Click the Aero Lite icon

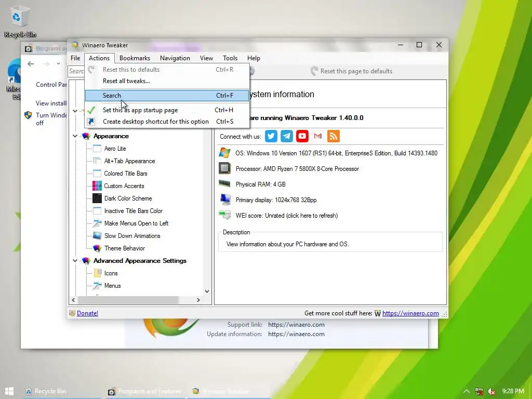click(97, 149)
